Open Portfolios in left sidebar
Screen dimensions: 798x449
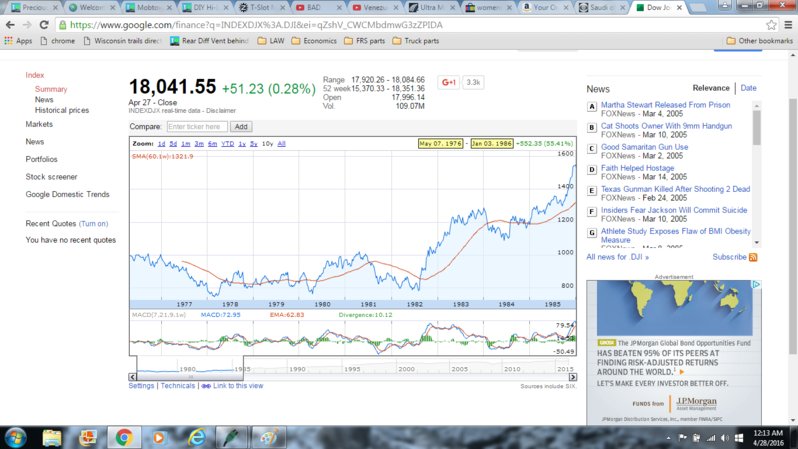click(41, 159)
